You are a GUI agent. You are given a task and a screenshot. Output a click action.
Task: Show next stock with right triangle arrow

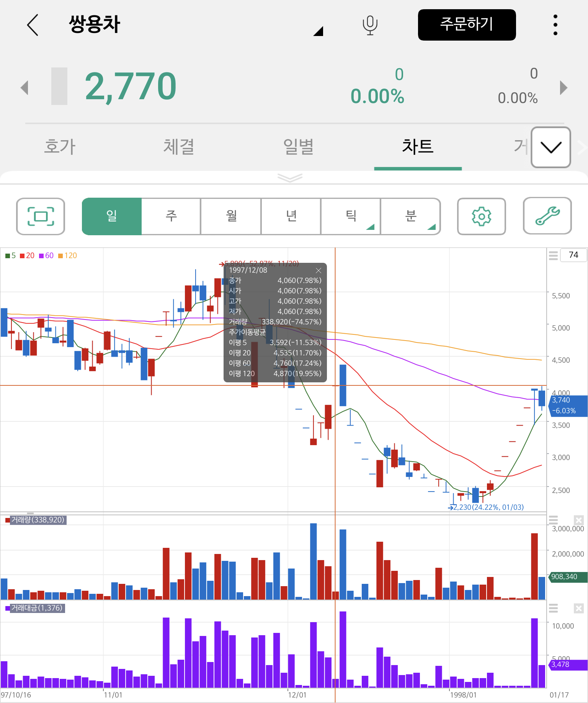(563, 87)
